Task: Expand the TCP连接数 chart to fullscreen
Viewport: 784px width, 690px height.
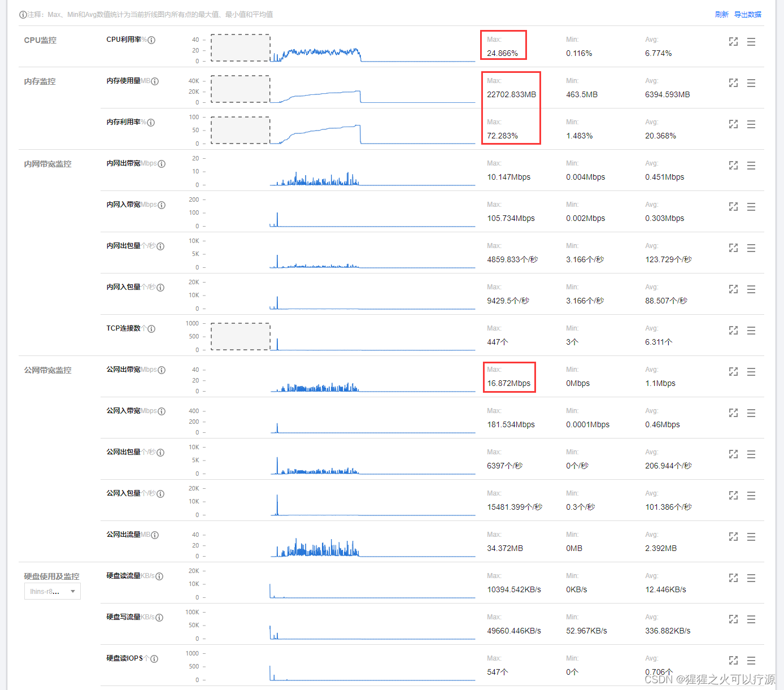Action: click(733, 331)
